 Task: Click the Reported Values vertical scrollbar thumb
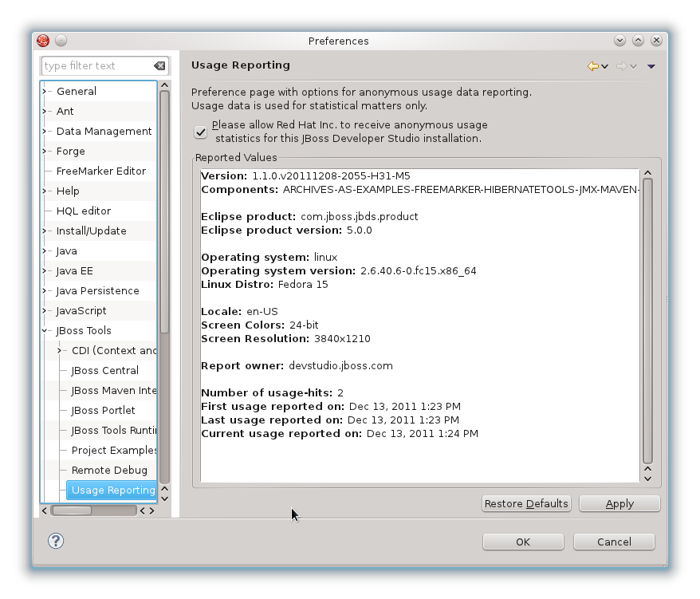coord(647,321)
